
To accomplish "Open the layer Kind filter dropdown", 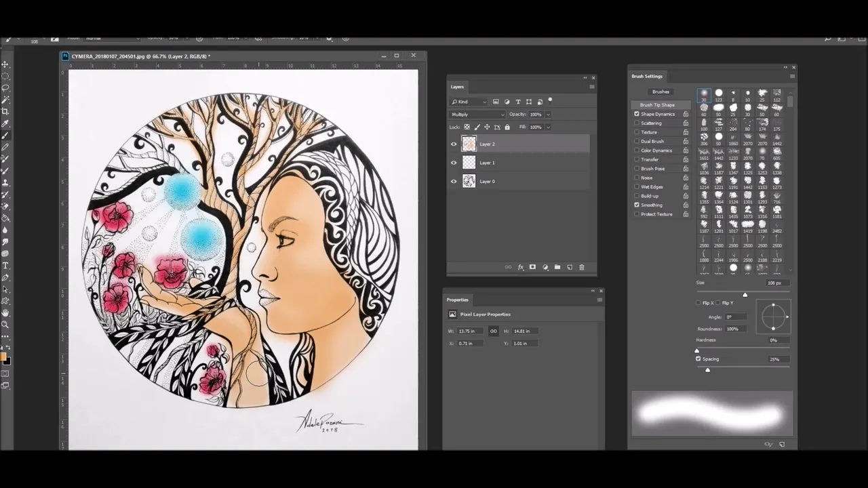I will click(x=469, y=102).
